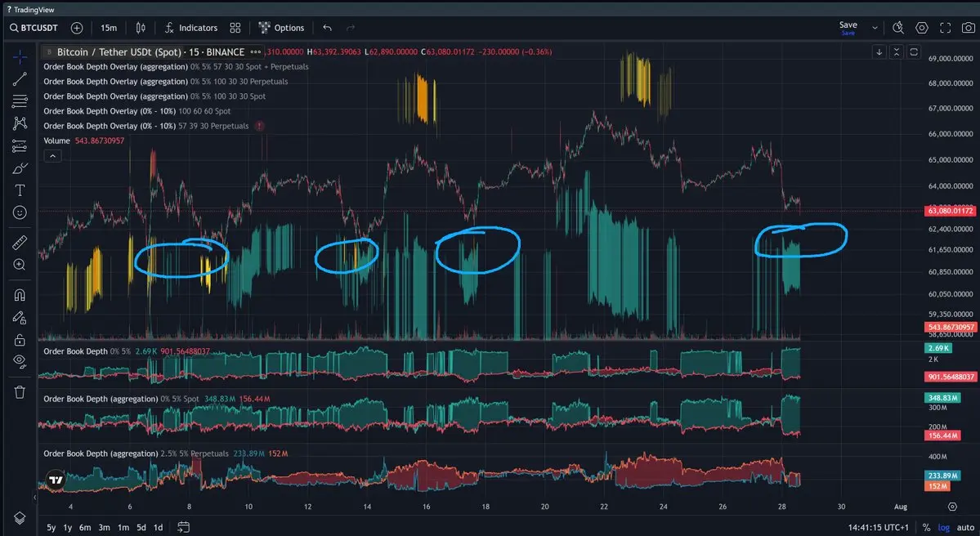Image resolution: width=980 pixels, height=536 pixels.
Task: Click the trash icon to remove drawings
Action: tap(20, 391)
